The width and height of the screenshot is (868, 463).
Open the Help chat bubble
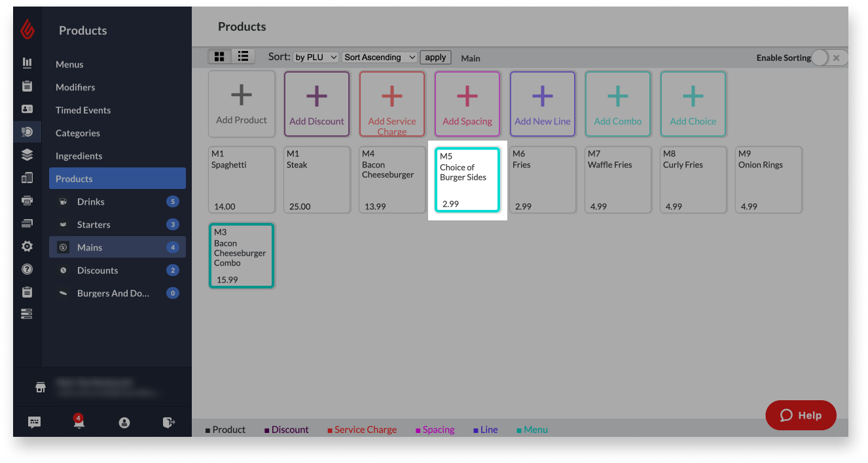[801, 415]
